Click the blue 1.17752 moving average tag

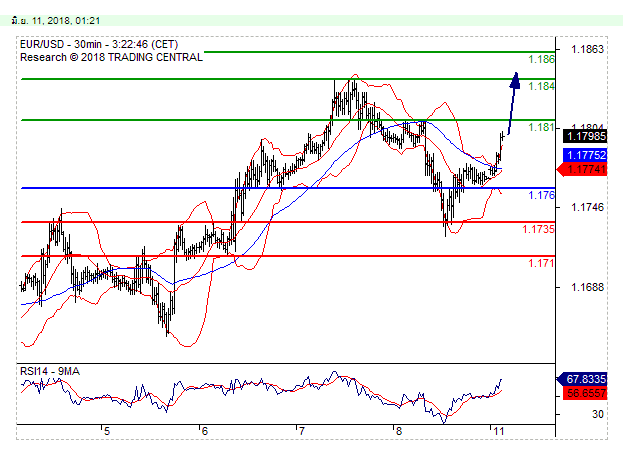click(585, 155)
